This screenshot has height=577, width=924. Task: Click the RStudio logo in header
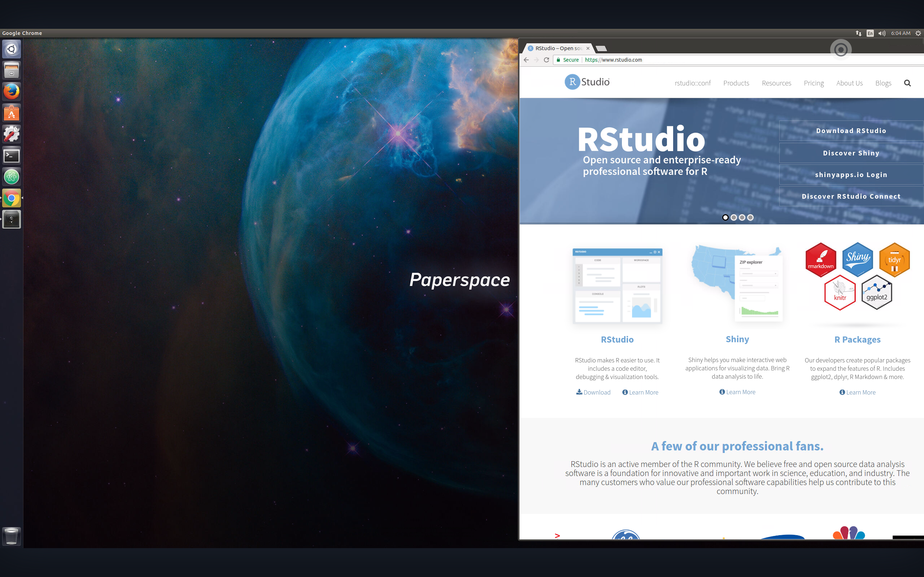coord(587,82)
